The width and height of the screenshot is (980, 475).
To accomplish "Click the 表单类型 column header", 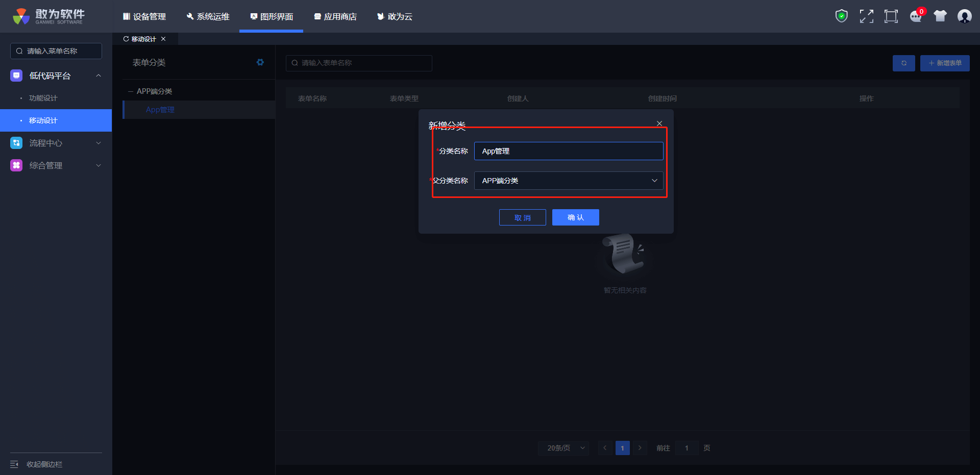I will click(404, 98).
